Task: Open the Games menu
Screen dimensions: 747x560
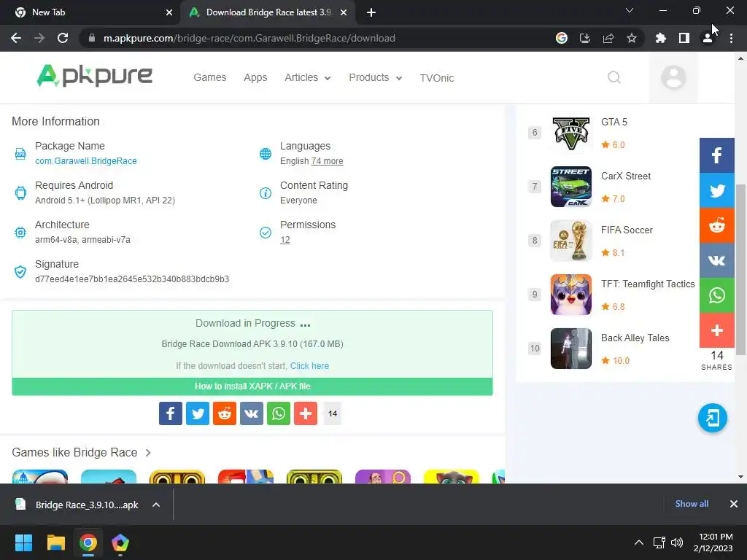Action: click(x=209, y=77)
